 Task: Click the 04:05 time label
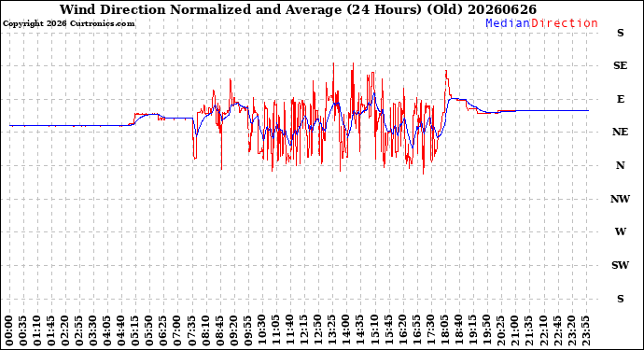[x=107, y=330]
